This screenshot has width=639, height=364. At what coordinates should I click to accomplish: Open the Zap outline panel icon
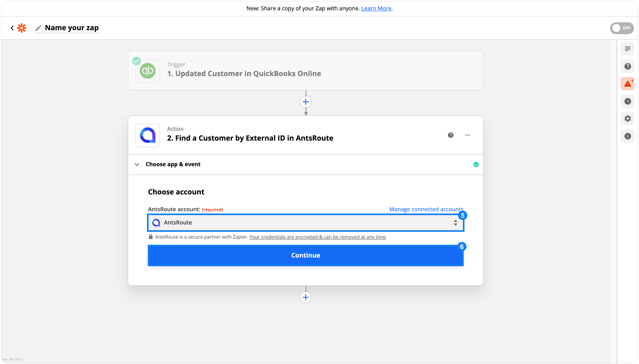(x=628, y=49)
